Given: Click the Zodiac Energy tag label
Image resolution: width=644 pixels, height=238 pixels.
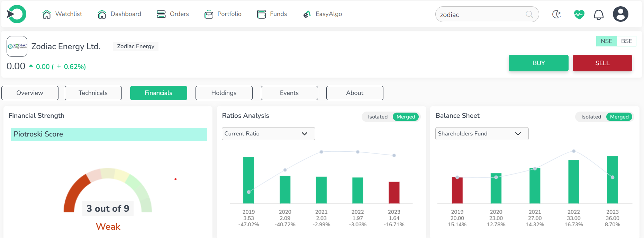Looking at the screenshot, I should 136,46.
